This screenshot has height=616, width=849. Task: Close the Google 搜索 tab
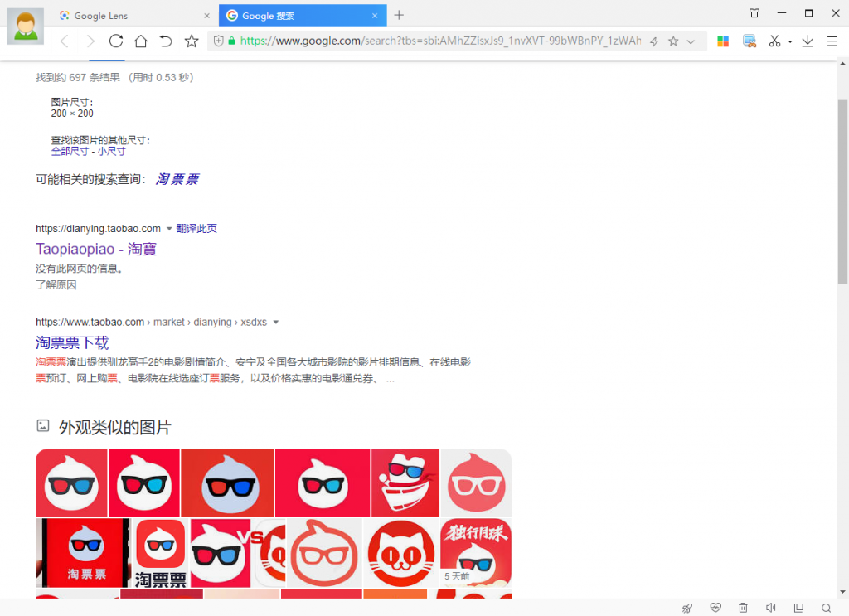(375, 16)
